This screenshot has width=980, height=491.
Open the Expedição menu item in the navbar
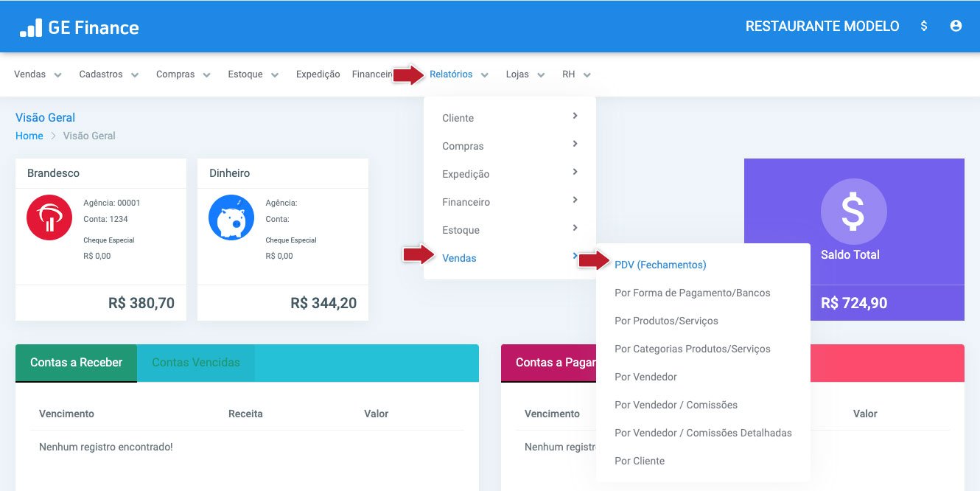318,74
